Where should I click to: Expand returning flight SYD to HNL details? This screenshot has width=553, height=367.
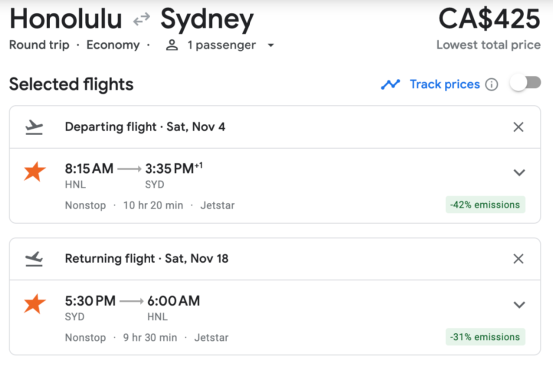tap(519, 305)
